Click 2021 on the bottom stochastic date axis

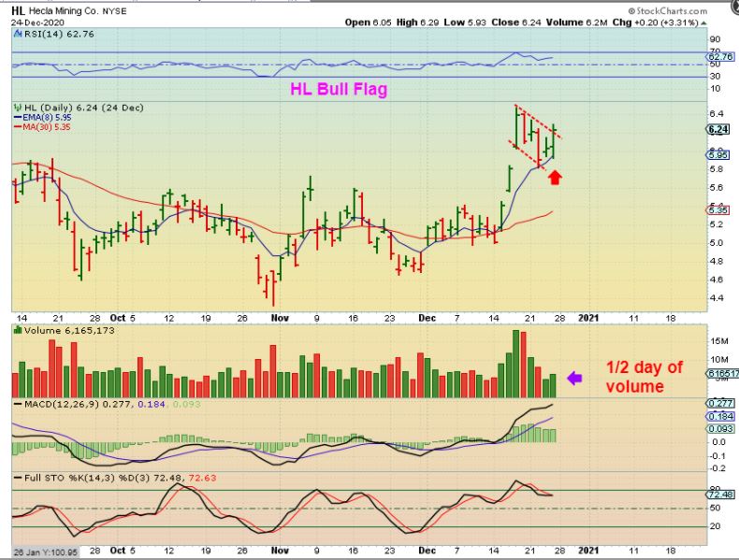click(587, 550)
